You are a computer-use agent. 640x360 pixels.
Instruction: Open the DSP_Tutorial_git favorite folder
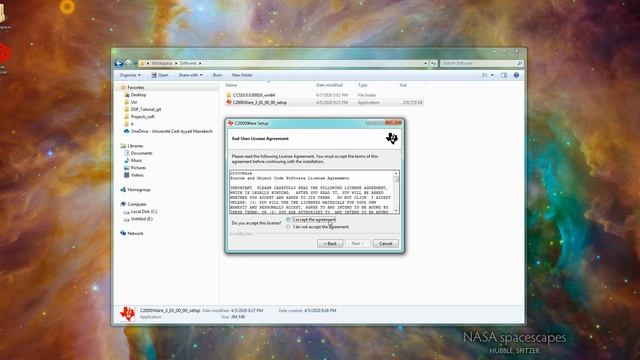pos(146,109)
